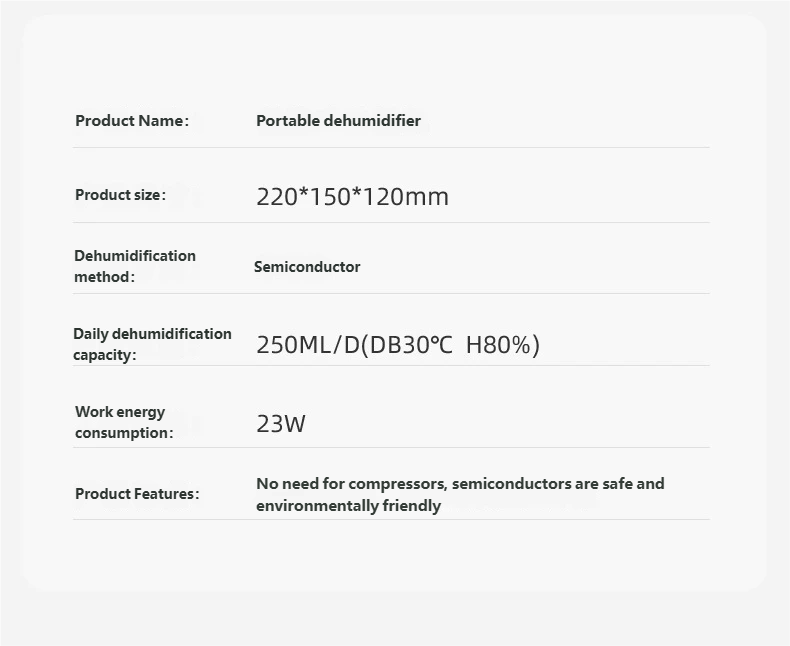Select the 220*150*120mm dimensions value

pyautogui.click(x=352, y=197)
